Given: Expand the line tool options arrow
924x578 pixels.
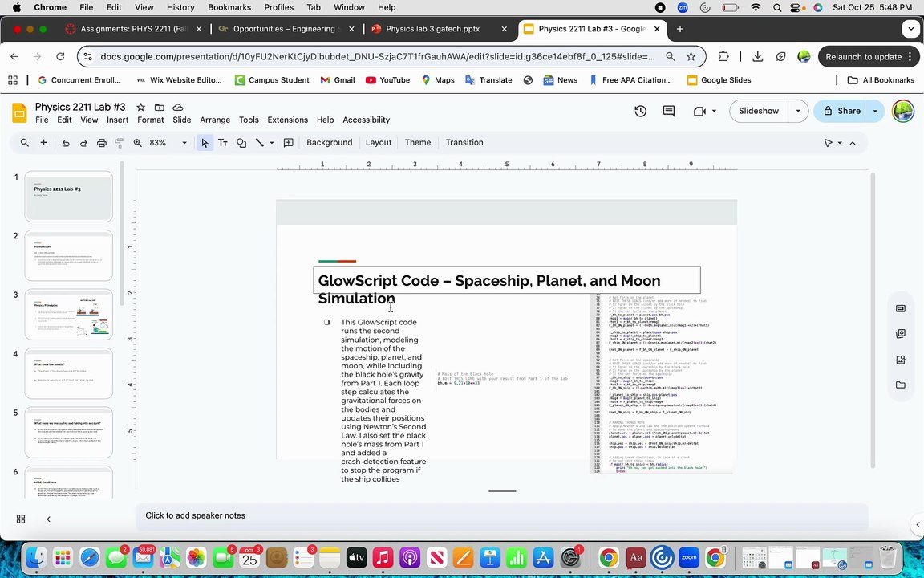Looking at the screenshot, I should [272, 143].
